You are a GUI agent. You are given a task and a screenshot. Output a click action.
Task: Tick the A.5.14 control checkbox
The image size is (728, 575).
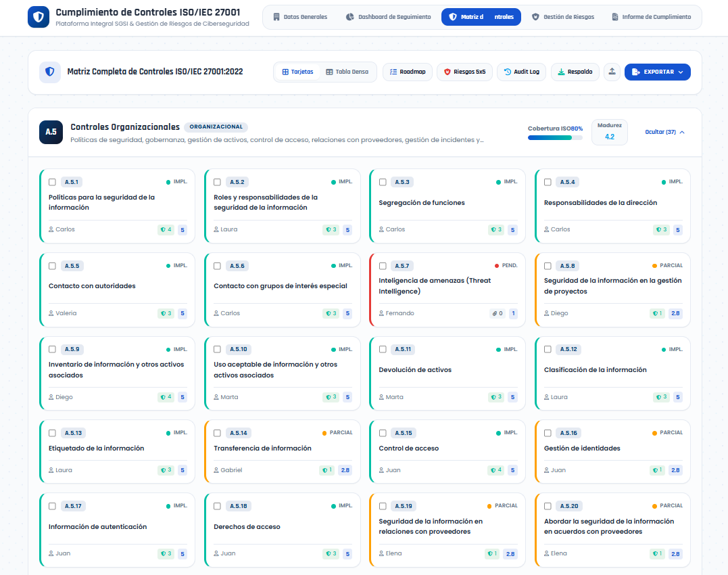217,433
